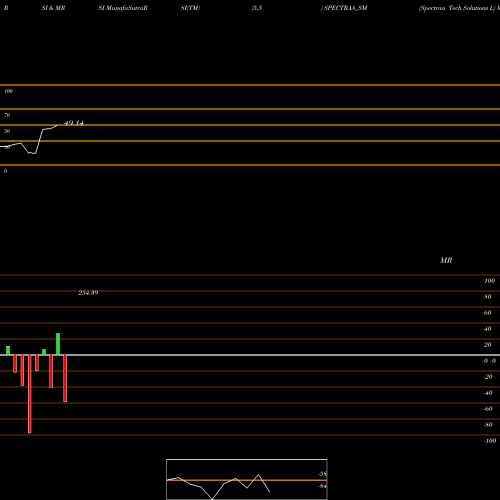Click the -80 label on MR axis
500x500 pixels.
[x=488, y=425]
